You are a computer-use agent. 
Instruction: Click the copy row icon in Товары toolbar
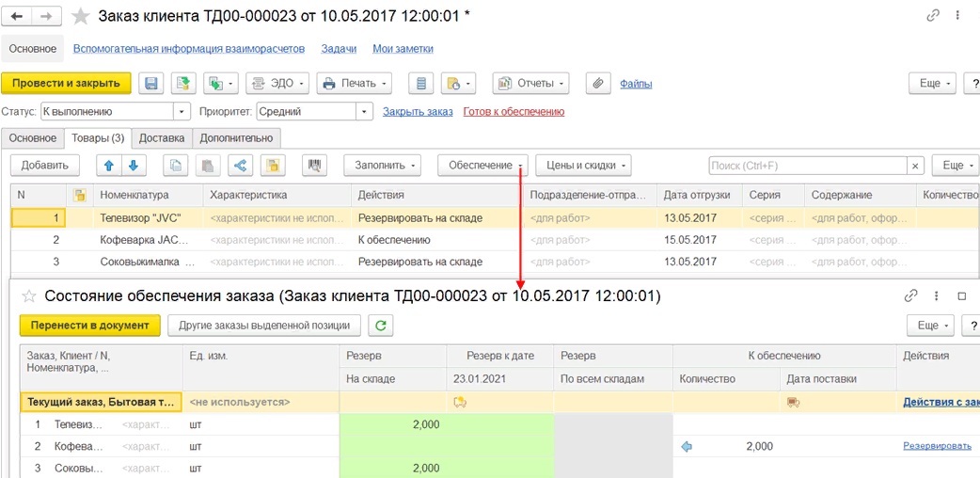point(175,166)
